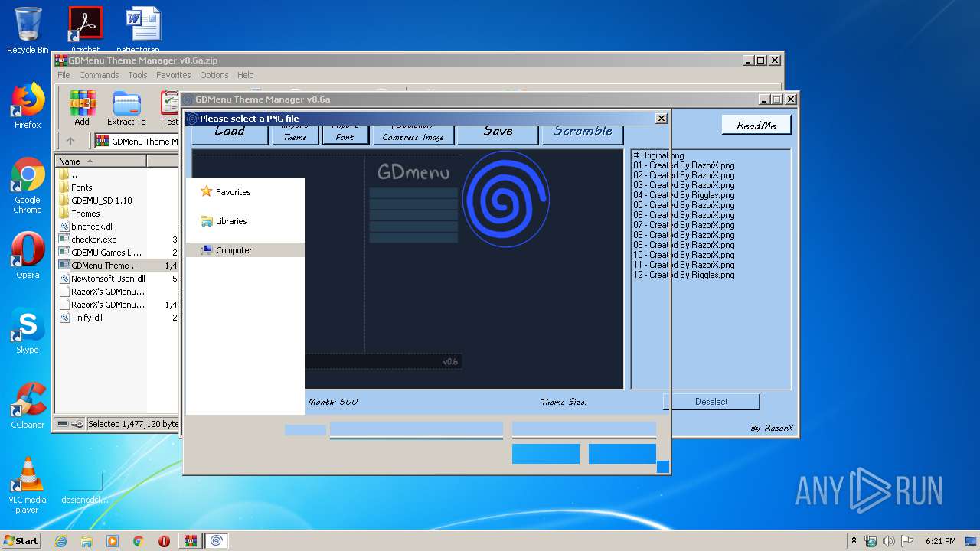Click the Deselect button
Screen dimensions: 980x551
[711, 402]
